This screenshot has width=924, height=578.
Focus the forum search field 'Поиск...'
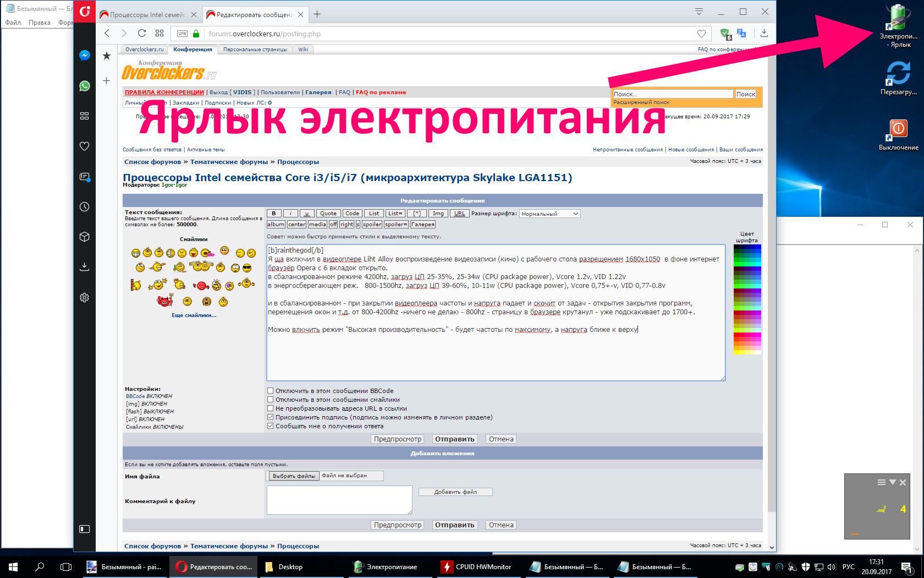click(x=673, y=94)
